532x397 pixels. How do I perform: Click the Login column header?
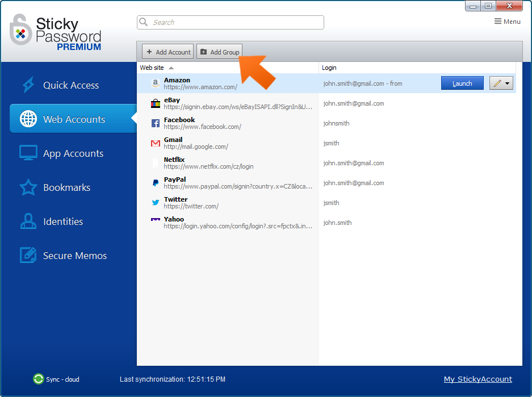(x=329, y=68)
